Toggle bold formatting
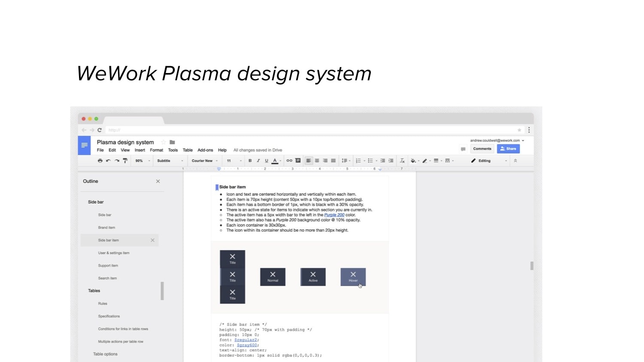 coord(250,161)
